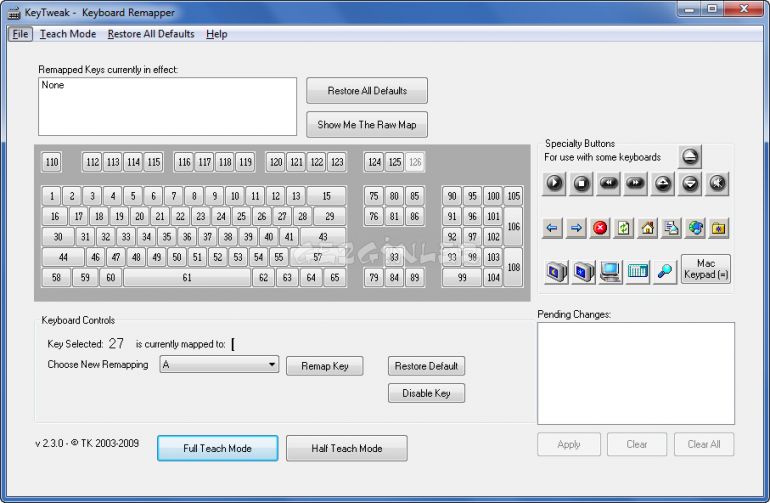The image size is (770, 503).
Task: Select keyboard key 75
Action: 374,196
